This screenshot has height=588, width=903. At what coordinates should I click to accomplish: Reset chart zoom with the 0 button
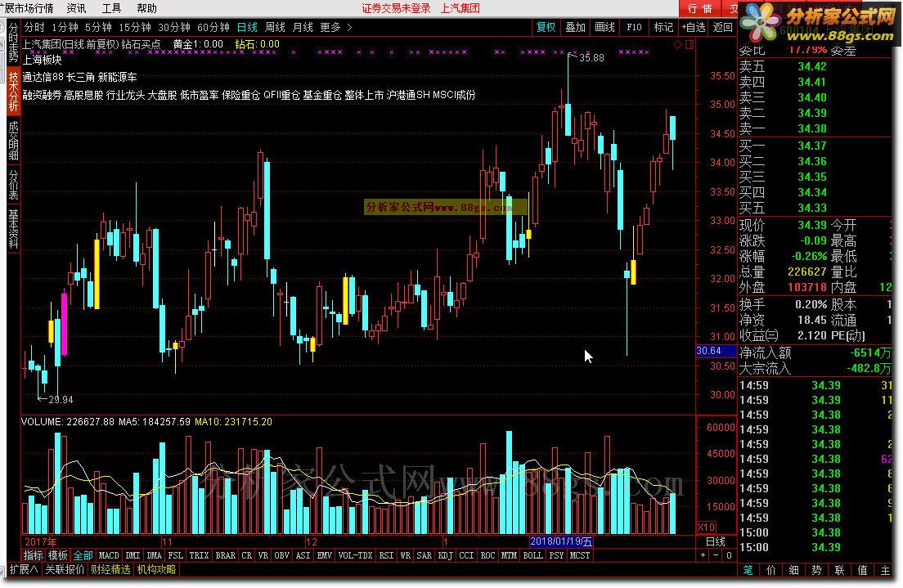pyautogui.click(x=729, y=555)
